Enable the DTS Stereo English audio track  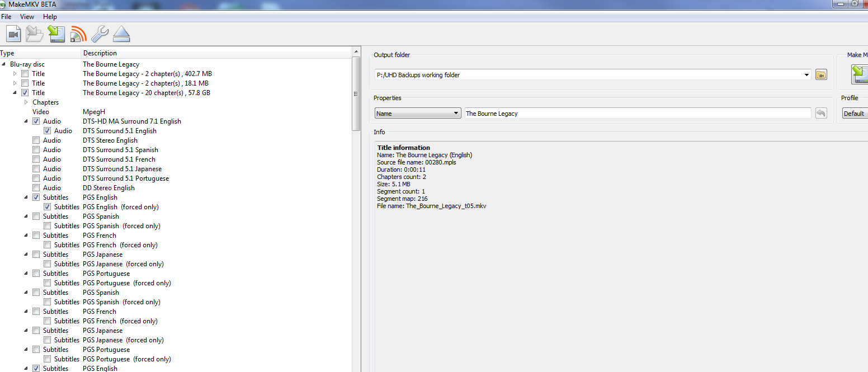click(x=36, y=140)
